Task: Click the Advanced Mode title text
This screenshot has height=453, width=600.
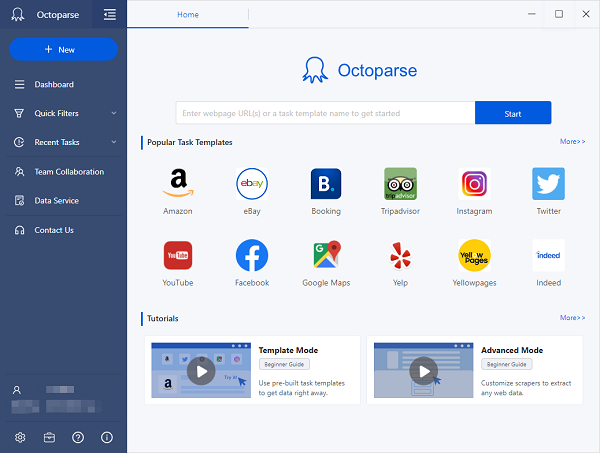Action: (x=512, y=350)
